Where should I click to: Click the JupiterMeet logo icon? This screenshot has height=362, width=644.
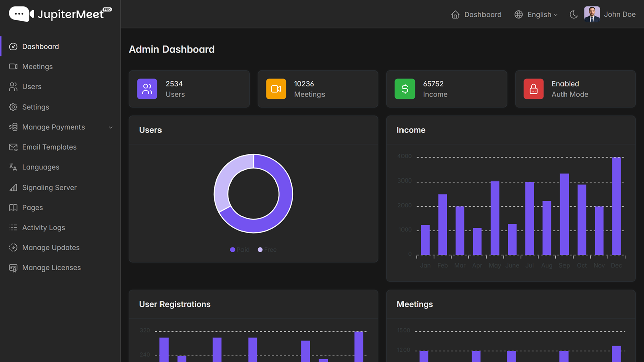click(21, 14)
